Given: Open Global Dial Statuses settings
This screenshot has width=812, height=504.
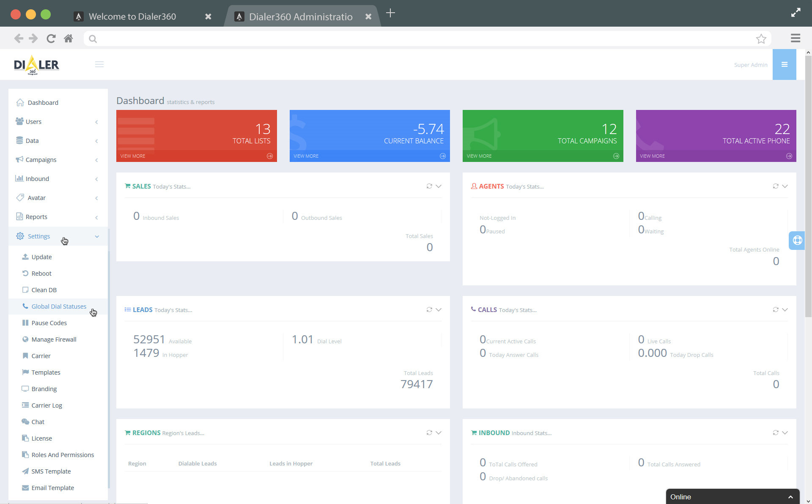Looking at the screenshot, I should tap(59, 306).
